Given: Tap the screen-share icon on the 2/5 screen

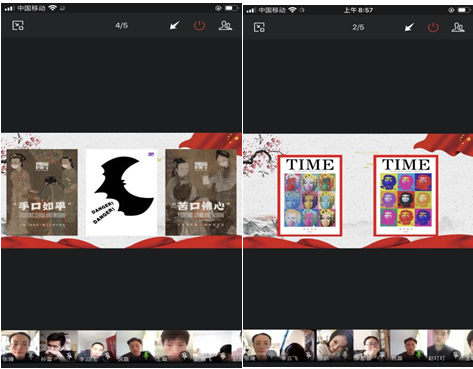Looking at the screenshot, I should (x=259, y=27).
